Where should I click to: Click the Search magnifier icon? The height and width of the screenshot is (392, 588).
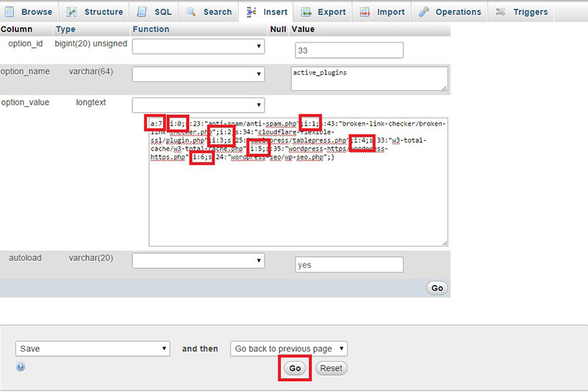click(191, 12)
